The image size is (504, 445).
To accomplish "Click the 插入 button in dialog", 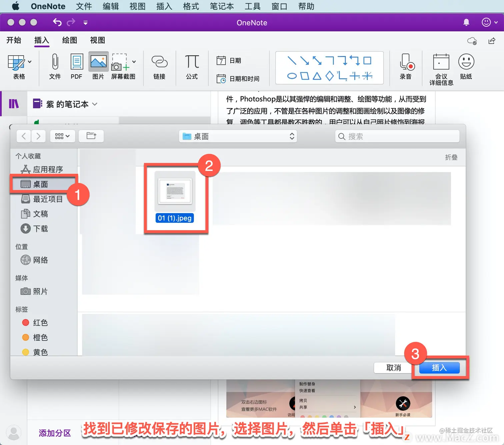I will (439, 368).
